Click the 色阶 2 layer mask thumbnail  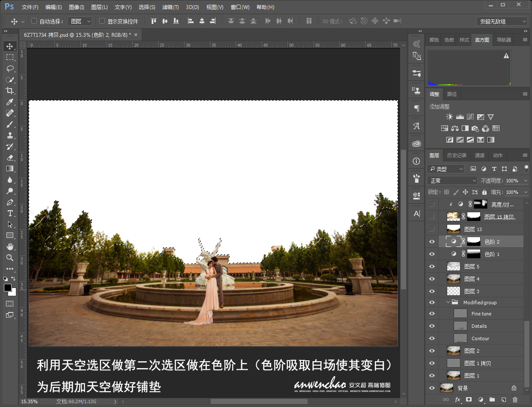[474, 242]
